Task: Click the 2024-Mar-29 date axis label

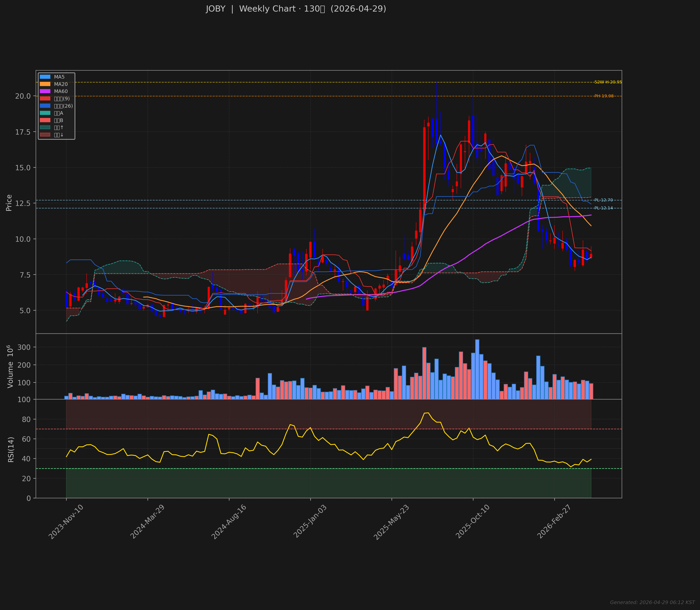Action: (x=147, y=522)
